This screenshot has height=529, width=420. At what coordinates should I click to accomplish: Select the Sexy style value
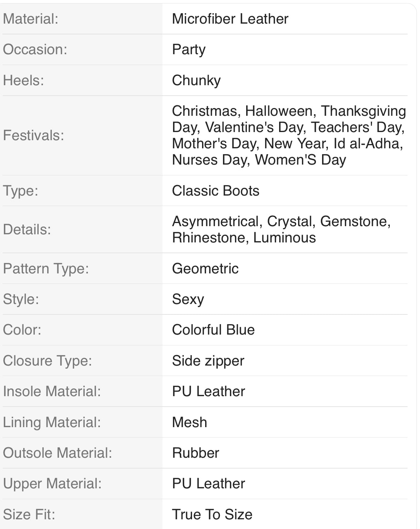click(188, 299)
